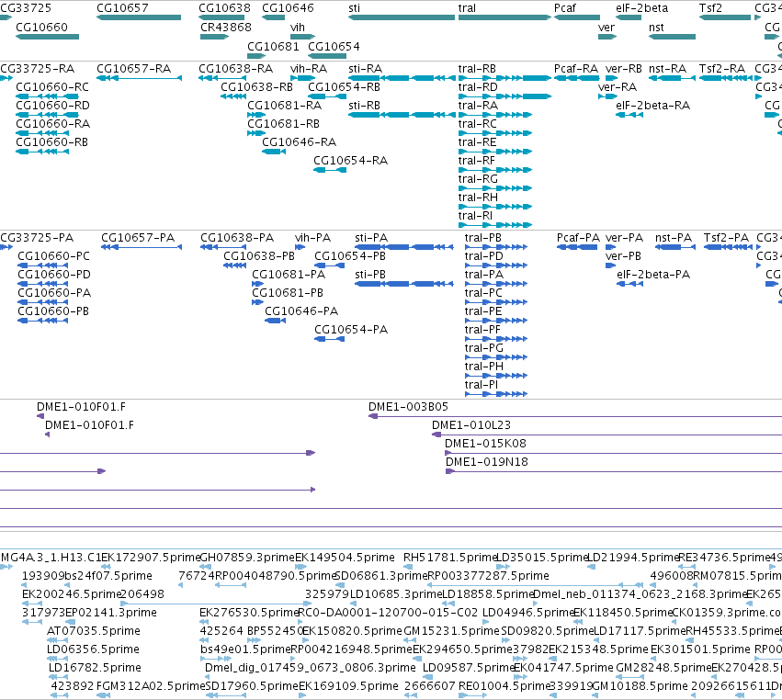This screenshot has height=700, width=782.
Task: Select the GH07859.3prime EST
Action: click(x=206, y=567)
